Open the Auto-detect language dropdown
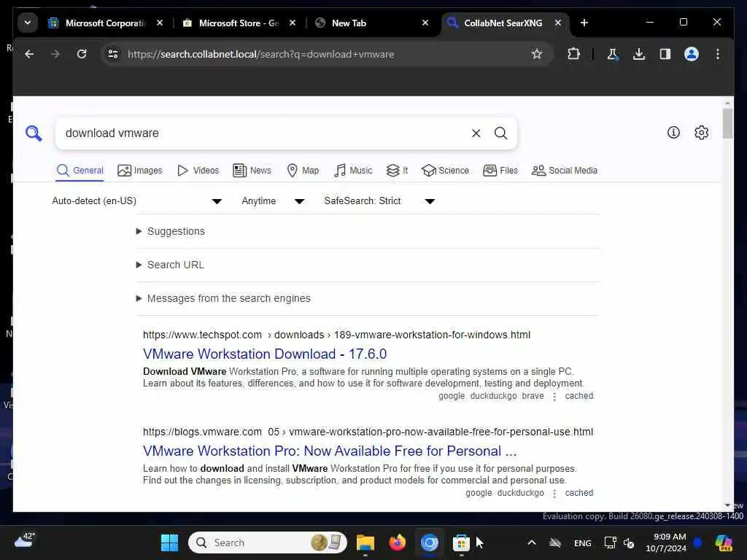 tap(136, 201)
